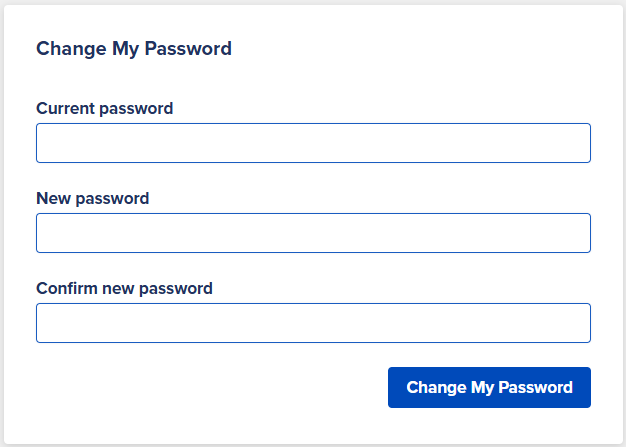Viewport: 626px width, 447px height.
Task: Activate the field under "Current password"
Action: point(313,143)
